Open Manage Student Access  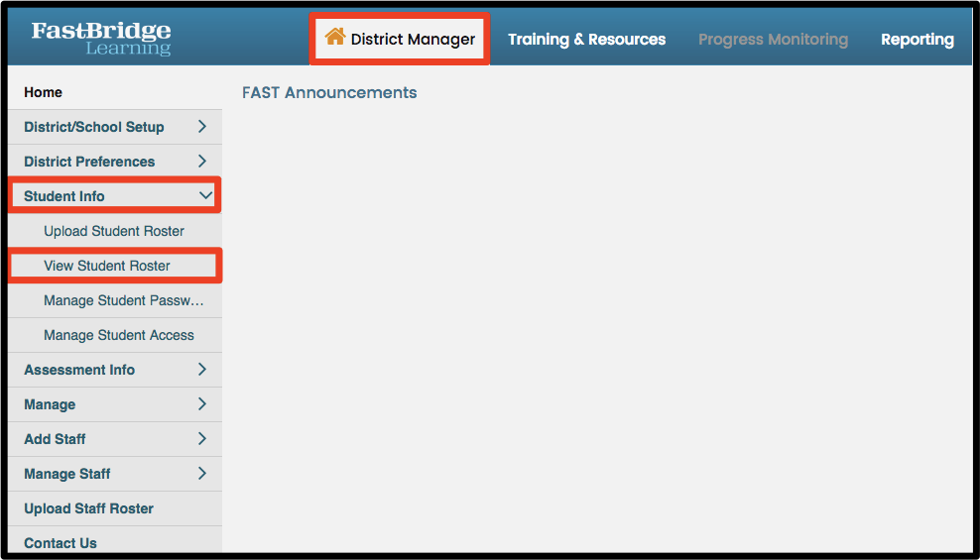(115, 335)
